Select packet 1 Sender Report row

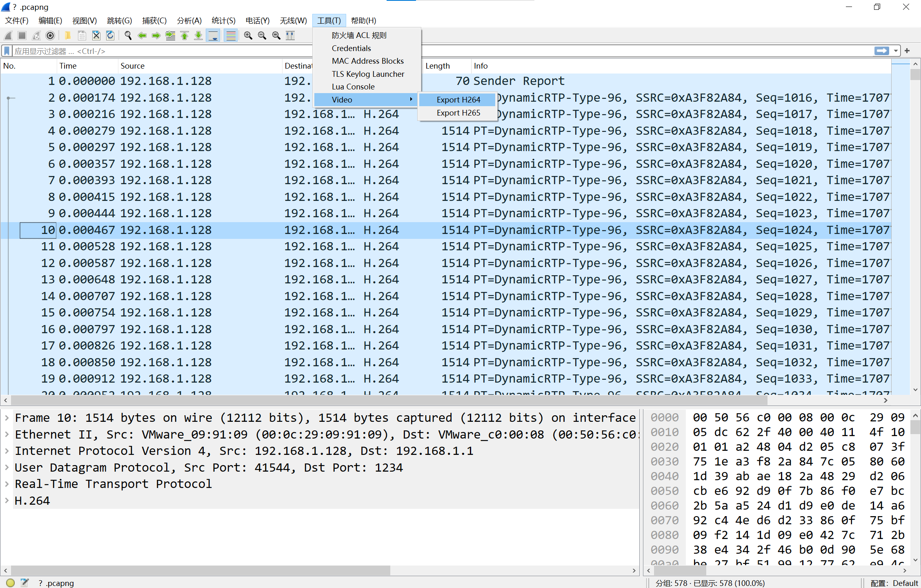[x=446, y=81]
